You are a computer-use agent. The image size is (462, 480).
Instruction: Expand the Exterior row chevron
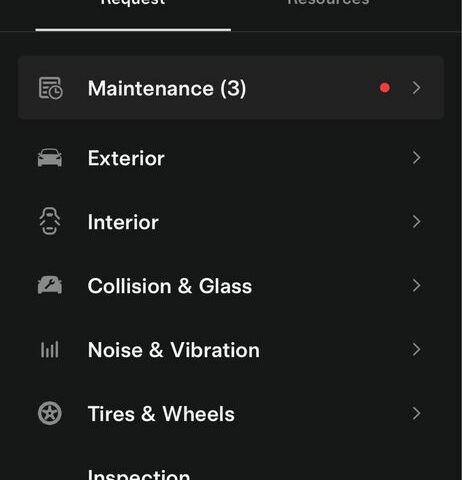pyautogui.click(x=416, y=158)
